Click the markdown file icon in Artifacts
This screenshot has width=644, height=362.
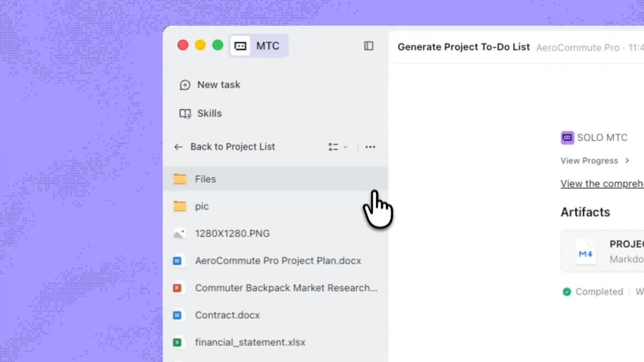tap(586, 253)
